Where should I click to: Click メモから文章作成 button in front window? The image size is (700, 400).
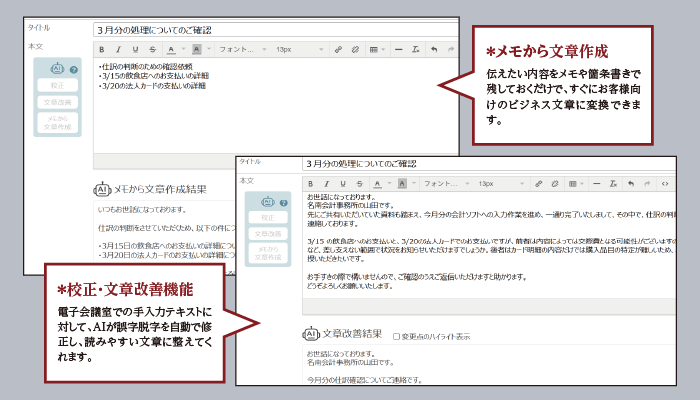pyautogui.click(x=268, y=253)
